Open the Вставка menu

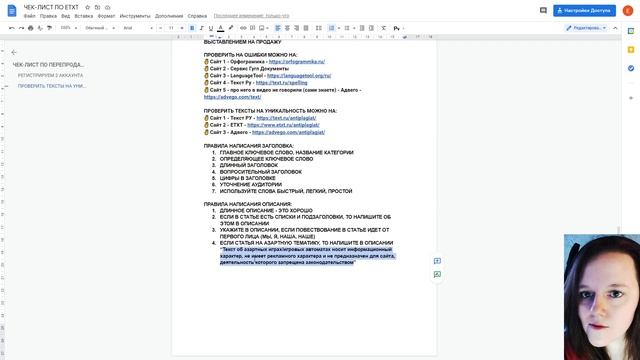coord(84,16)
